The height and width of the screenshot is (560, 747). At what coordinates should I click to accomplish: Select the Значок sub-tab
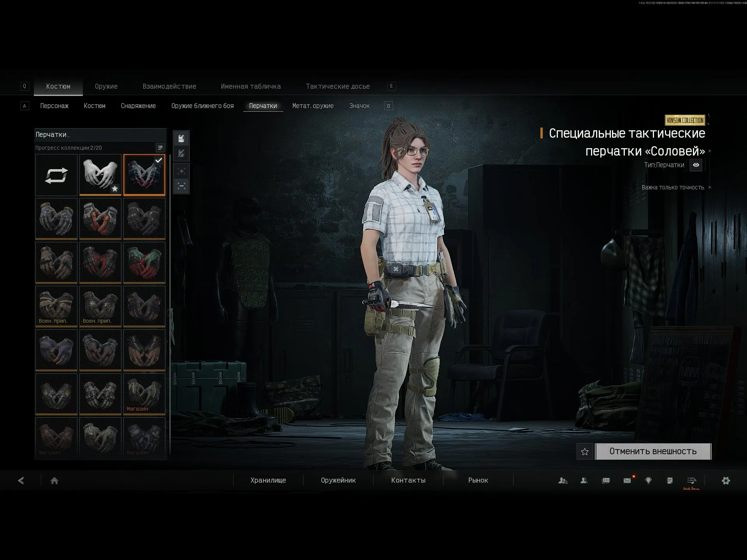359,106
